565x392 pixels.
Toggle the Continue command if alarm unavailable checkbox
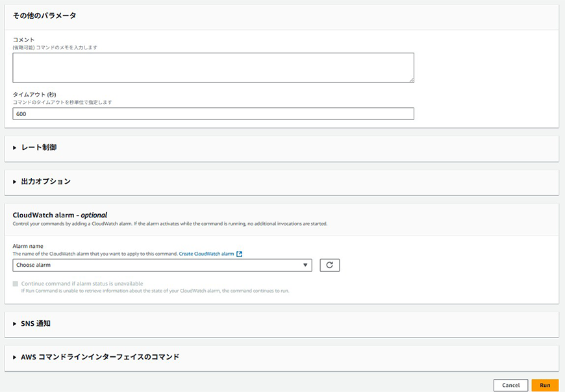[16, 284]
